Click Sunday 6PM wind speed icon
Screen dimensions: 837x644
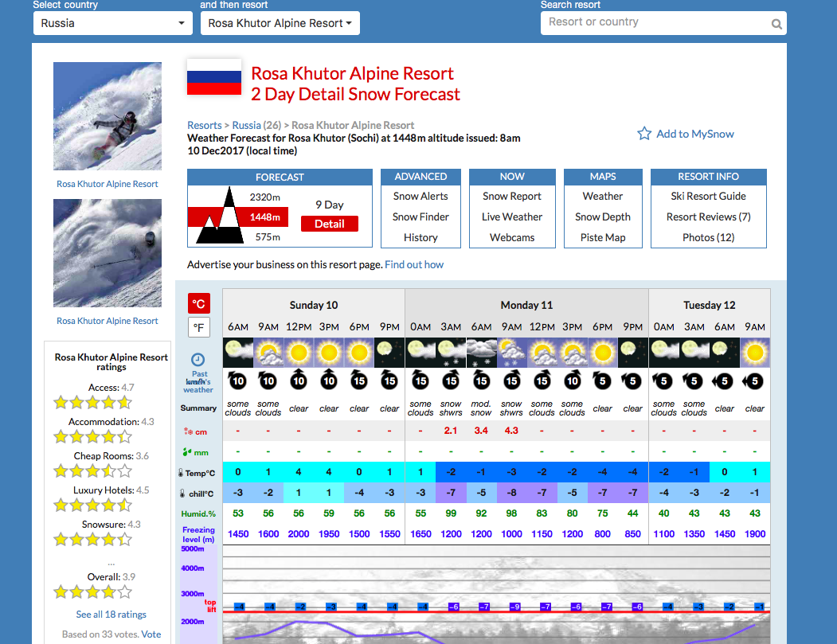click(359, 380)
